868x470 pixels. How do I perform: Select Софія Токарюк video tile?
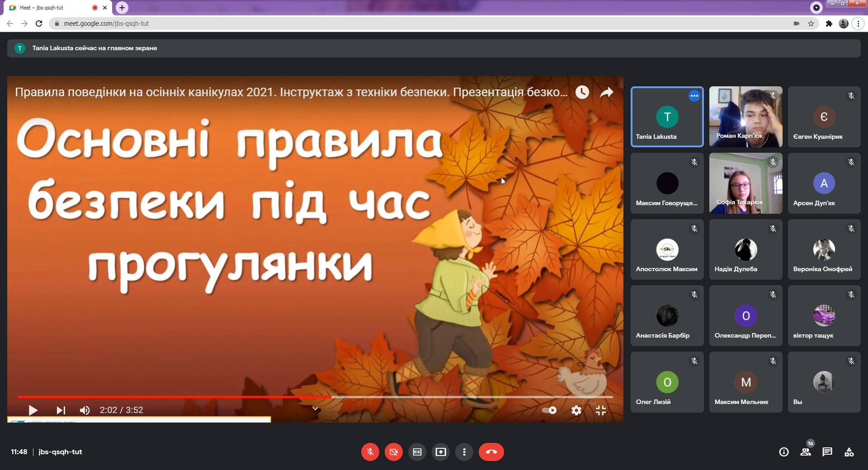point(745,183)
